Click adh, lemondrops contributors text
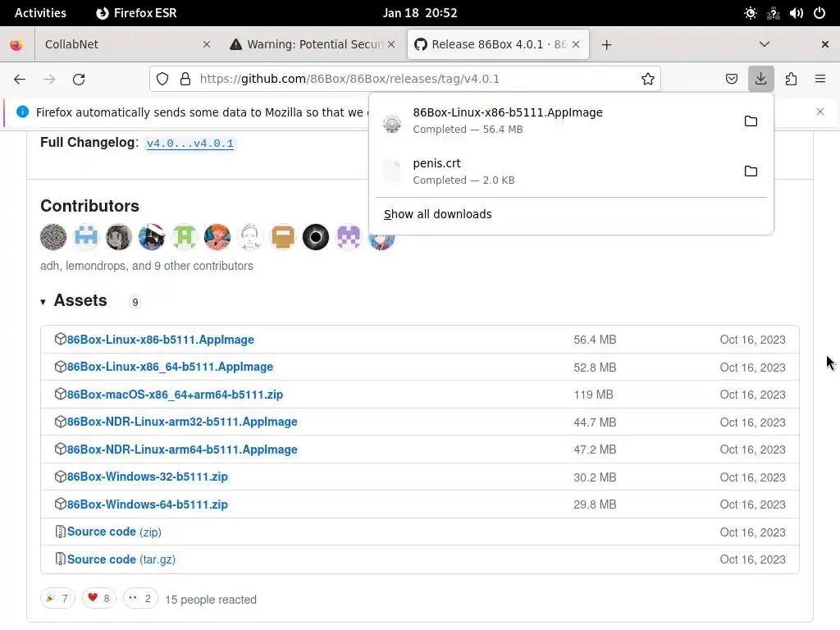 coord(147,267)
